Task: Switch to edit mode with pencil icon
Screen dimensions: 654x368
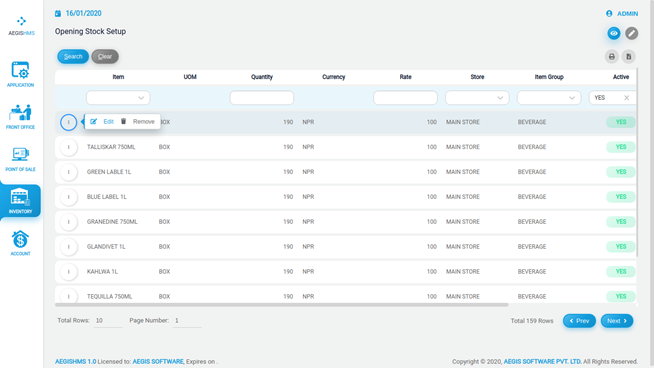Action: pos(631,33)
